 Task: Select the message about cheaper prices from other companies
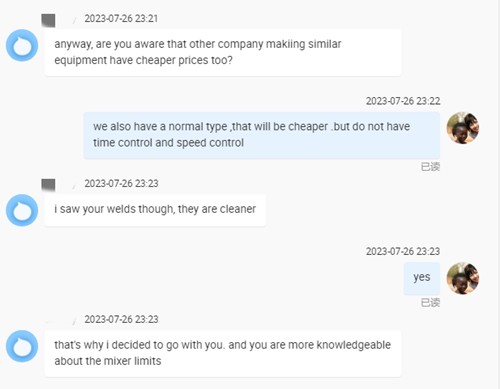(x=223, y=52)
